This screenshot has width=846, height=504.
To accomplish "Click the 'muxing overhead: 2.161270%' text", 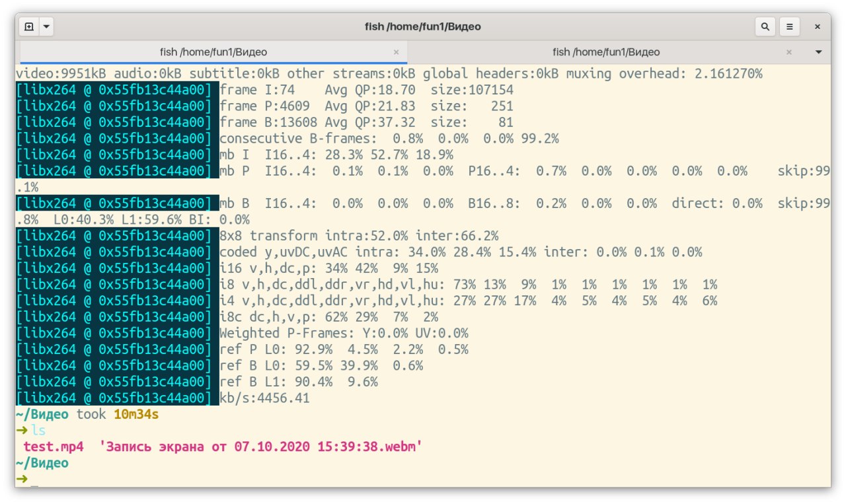I will [664, 73].
